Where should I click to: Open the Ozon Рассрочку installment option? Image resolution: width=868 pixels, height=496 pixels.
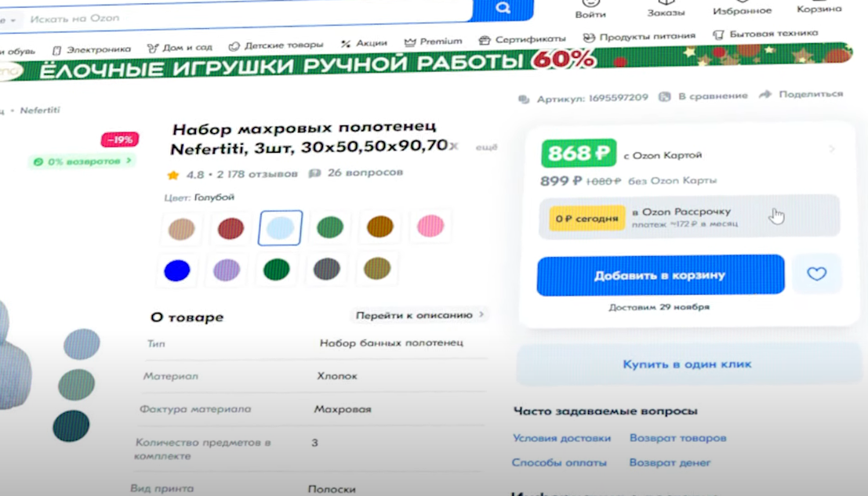click(689, 217)
